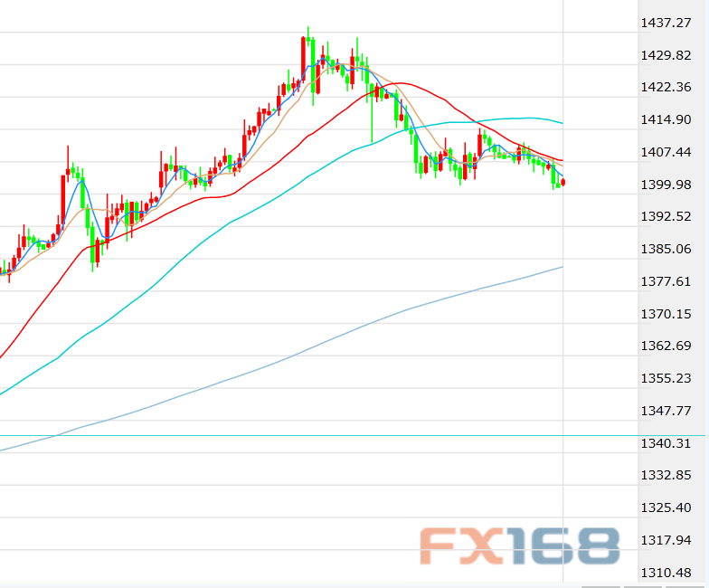
Task: Click the tallest green candle at chart peak
Action: click(309, 54)
